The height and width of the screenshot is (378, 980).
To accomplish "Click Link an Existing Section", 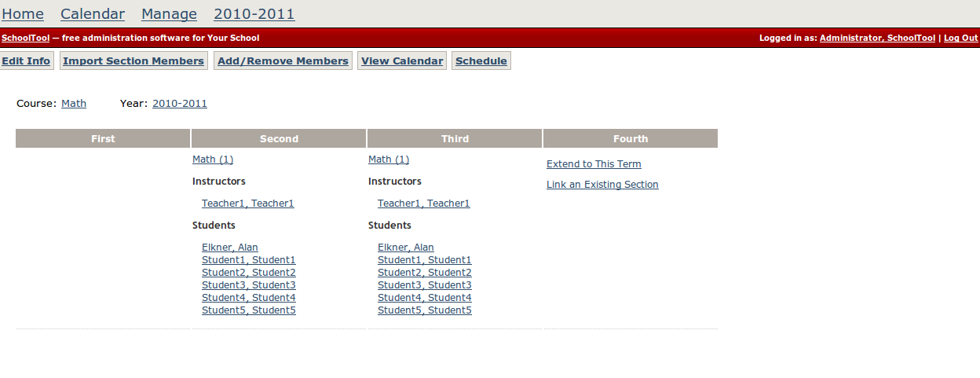I will coord(602,185).
